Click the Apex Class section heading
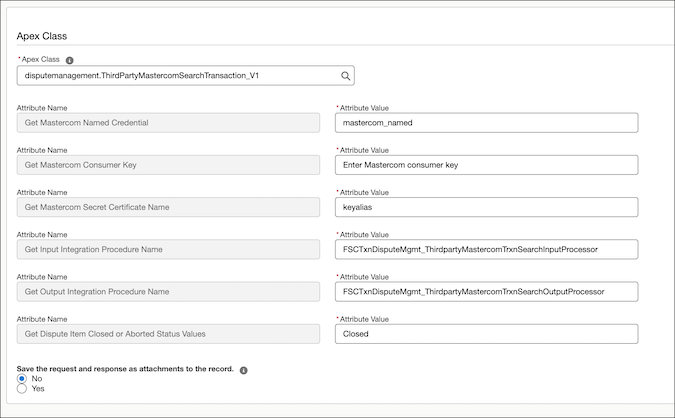This screenshot has height=418, width=675. 42,36
